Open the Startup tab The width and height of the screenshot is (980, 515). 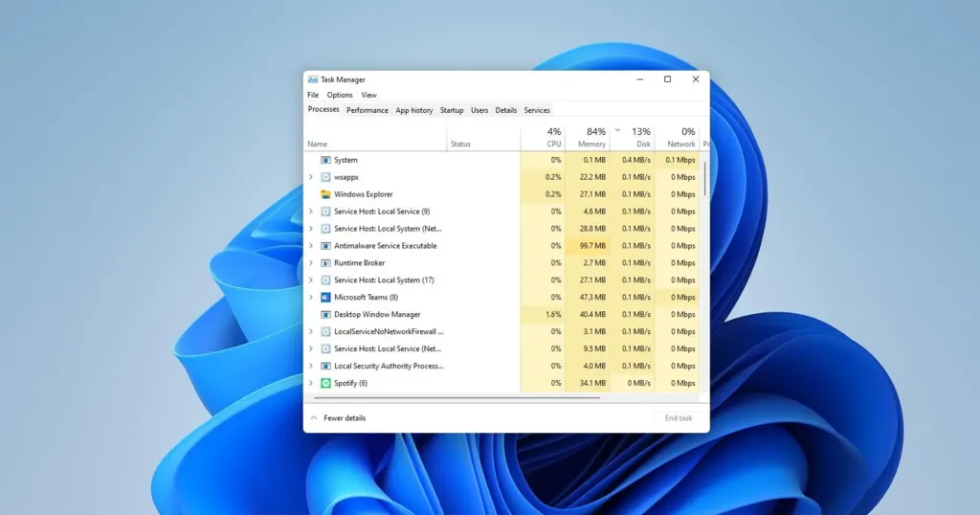tap(452, 110)
